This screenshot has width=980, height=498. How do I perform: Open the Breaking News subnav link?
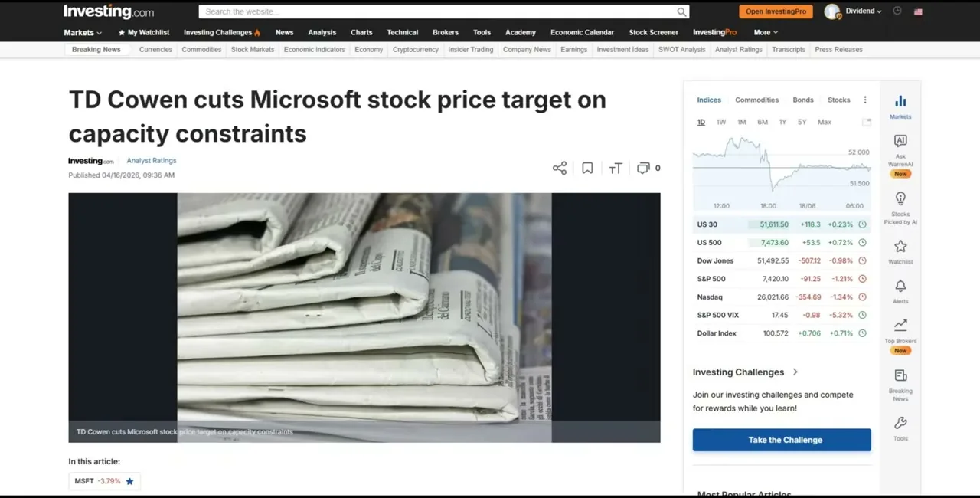(96, 50)
